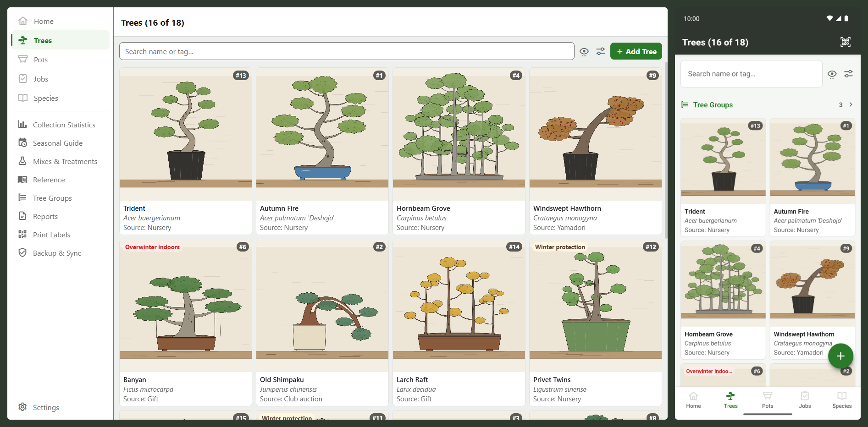Open the Trident tree card in desktop grid
The height and width of the screenshot is (427, 868).
click(186, 151)
